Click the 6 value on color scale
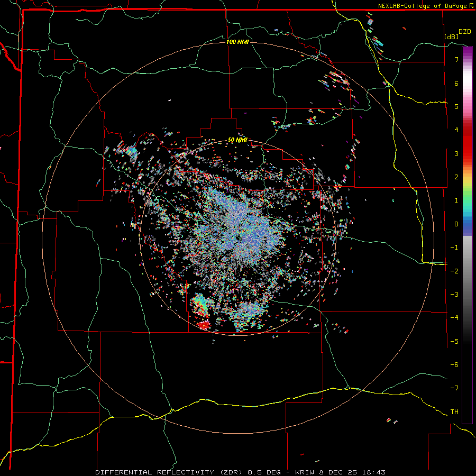 (456, 83)
